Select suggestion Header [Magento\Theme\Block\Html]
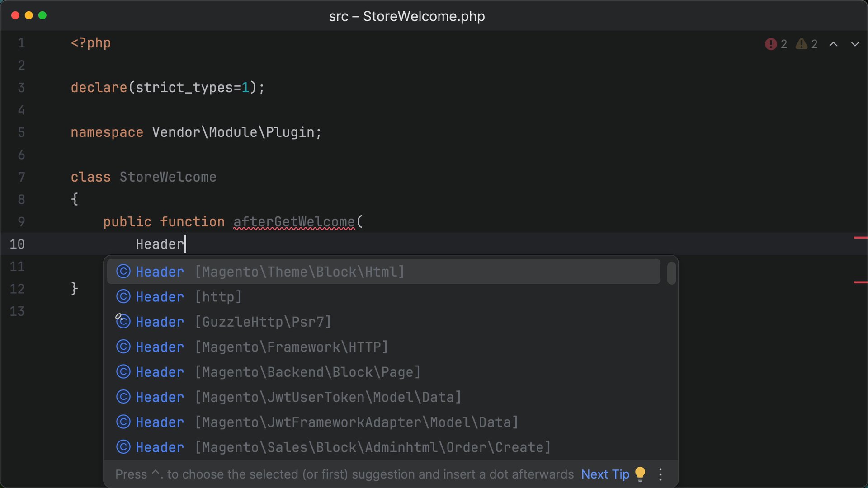The image size is (868, 488). [x=383, y=272]
